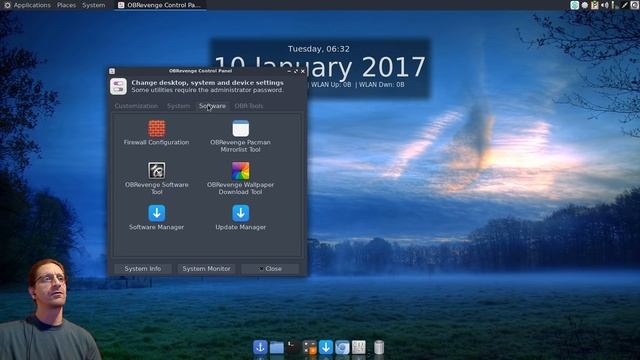Switch to the Customization tab

[136, 106]
